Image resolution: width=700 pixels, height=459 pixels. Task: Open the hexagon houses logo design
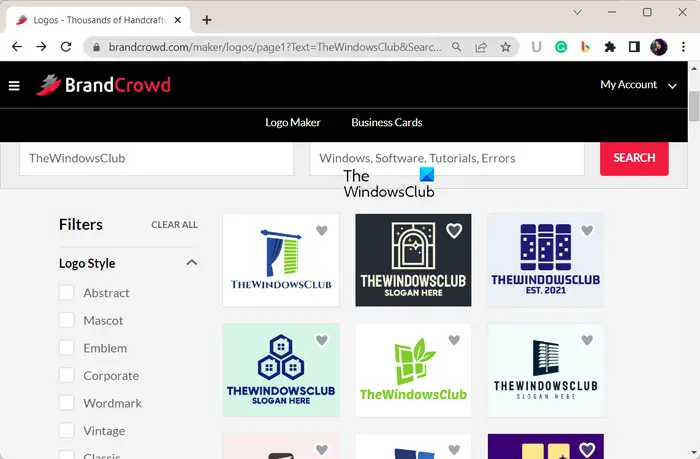click(x=281, y=370)
